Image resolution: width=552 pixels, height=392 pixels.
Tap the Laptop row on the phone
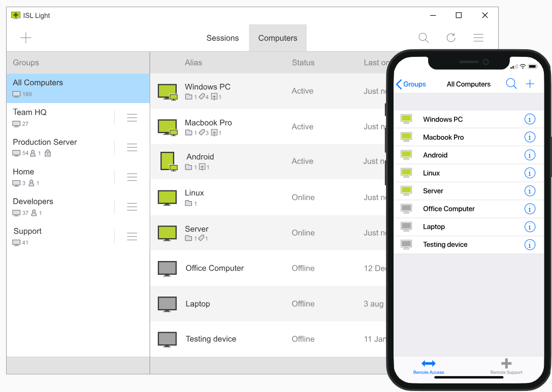[x=469, y=226]
